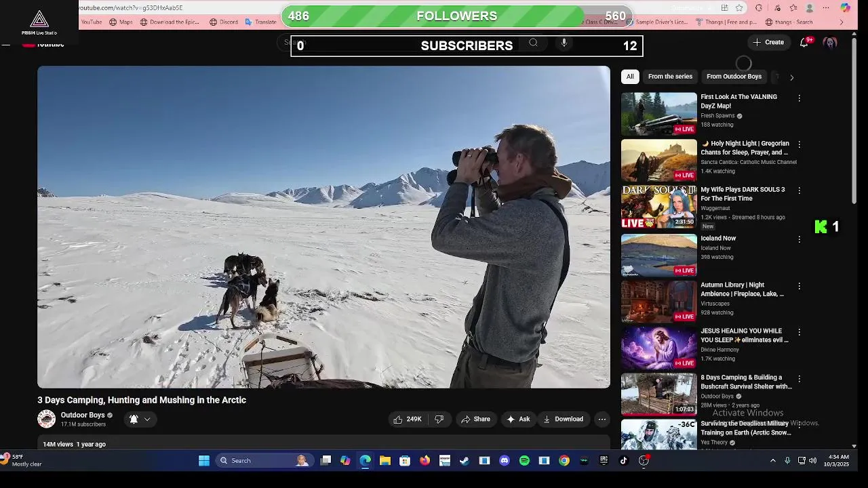
Task: Open options menu for 8 Days Camping video
Action: pyautogui.click(x=799, y=379)
